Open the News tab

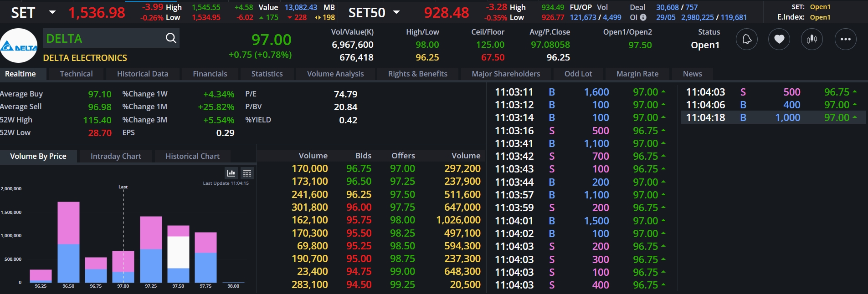pyautogui.click(x=693, y=74)
